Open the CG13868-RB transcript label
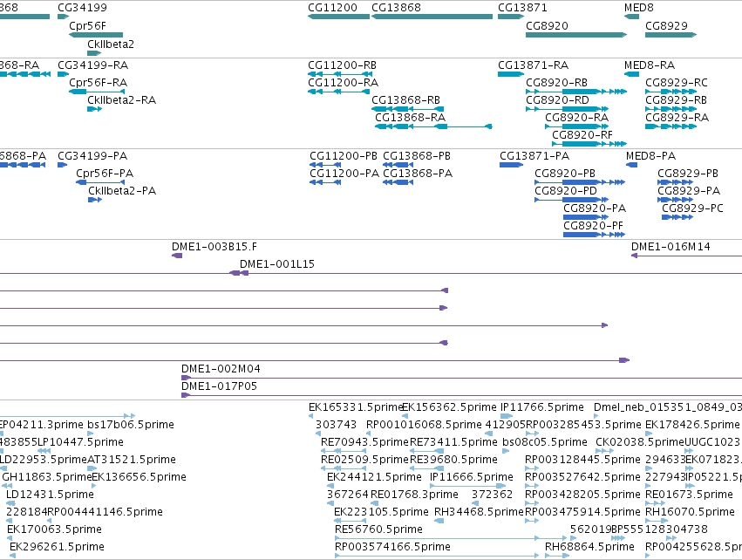Screen dimensions: 742x560 [x=406, y=100]
